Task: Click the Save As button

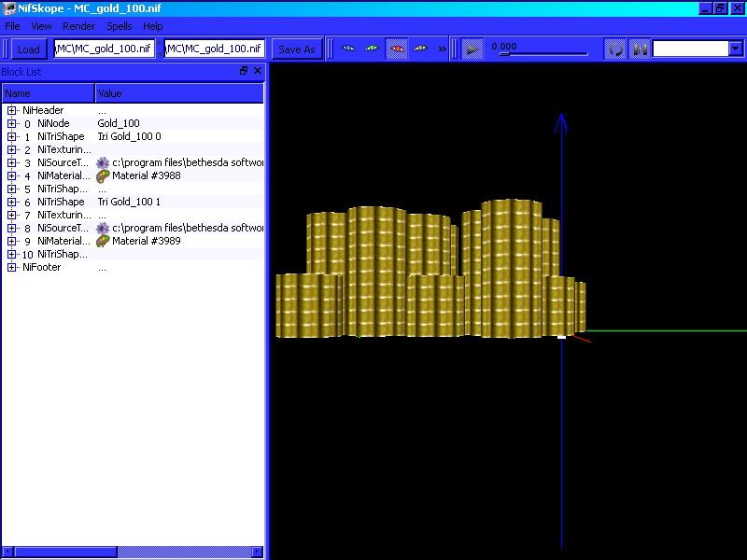Action: point(296,49)
